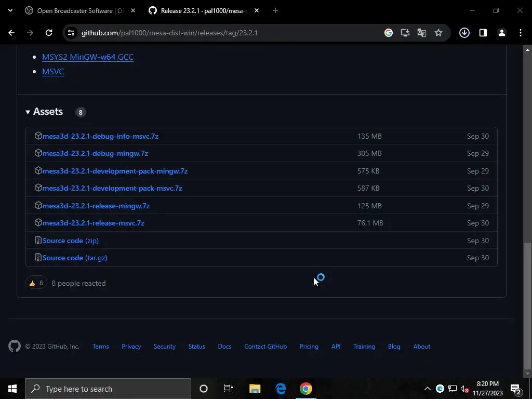Image resolution: width=532 pixels, height=399 pixels.
Task: Open the Security footer link
Action: click(x=165, y=347)
